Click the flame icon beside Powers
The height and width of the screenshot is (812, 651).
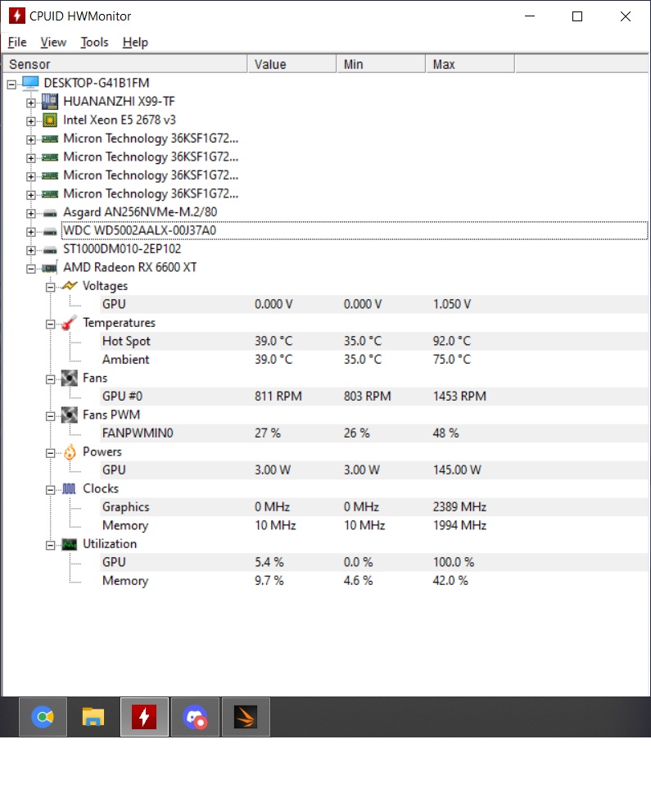point(70,452)
